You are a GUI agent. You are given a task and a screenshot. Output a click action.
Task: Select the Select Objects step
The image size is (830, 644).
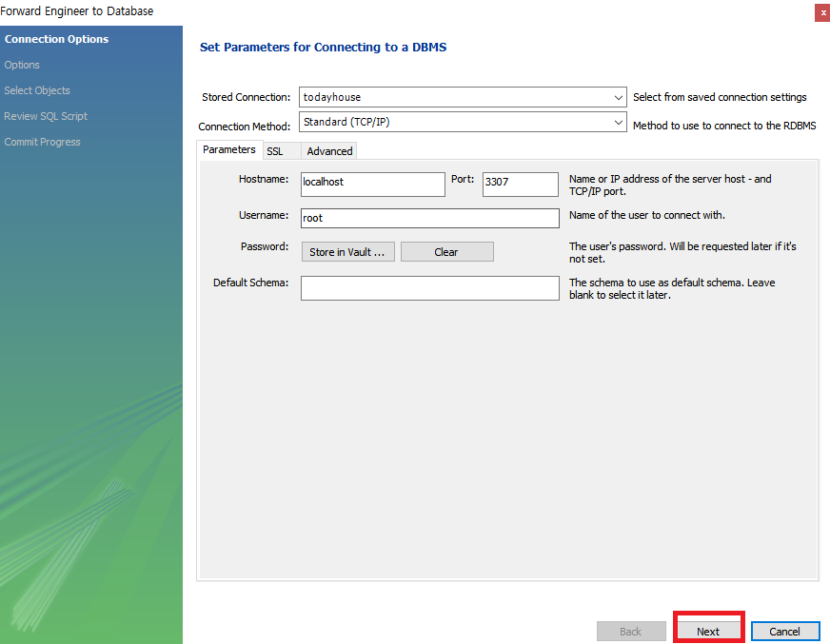(37, 90)
